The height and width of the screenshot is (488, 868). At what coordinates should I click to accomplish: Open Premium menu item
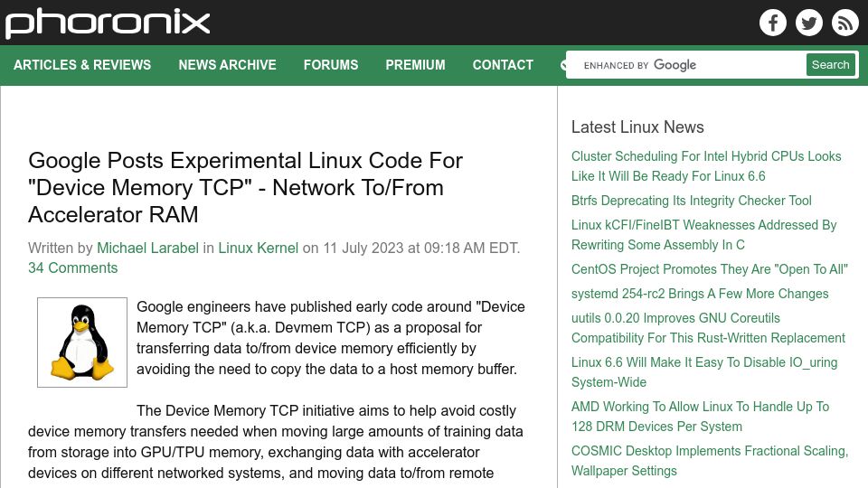coord(415,65)
